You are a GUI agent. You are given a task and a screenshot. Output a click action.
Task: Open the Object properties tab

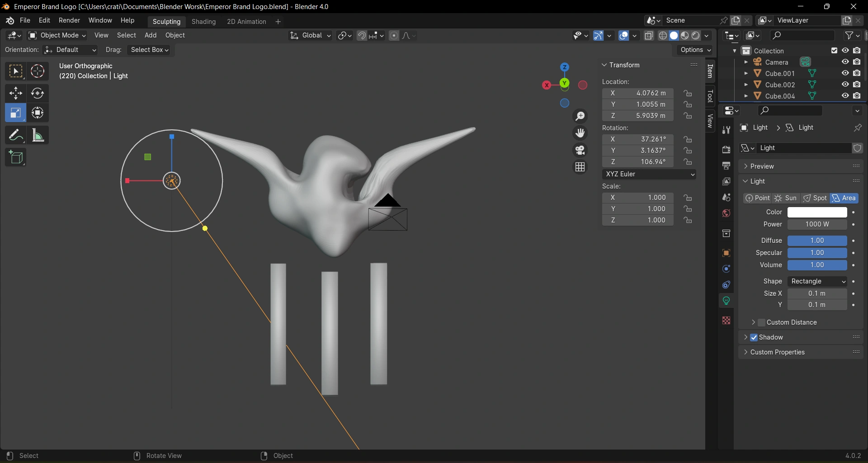[x=726, y=253]
